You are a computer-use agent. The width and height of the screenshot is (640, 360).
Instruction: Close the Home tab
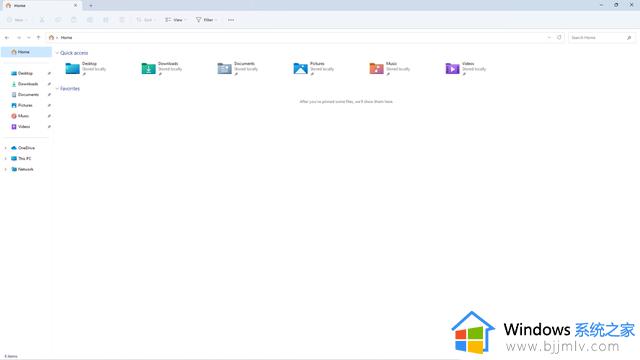[76, 6]
